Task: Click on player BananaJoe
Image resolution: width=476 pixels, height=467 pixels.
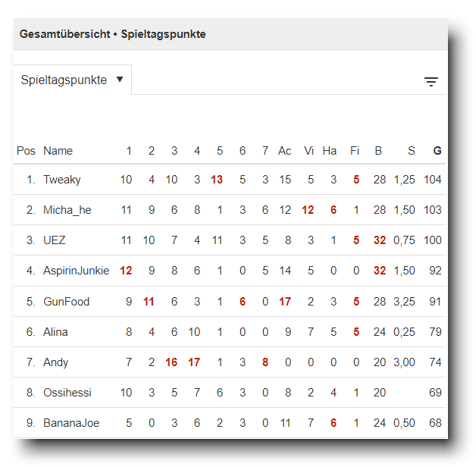Action: click(x=71, y=423)
